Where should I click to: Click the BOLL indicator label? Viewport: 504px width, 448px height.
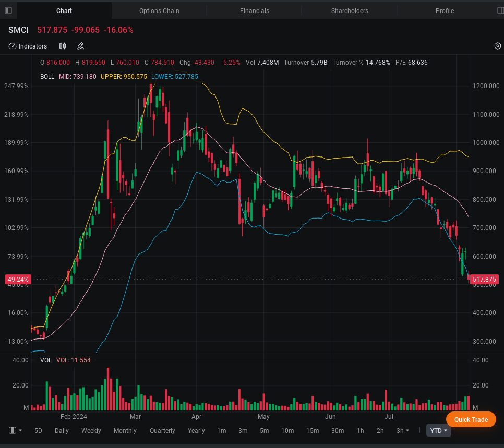point(47,77)
